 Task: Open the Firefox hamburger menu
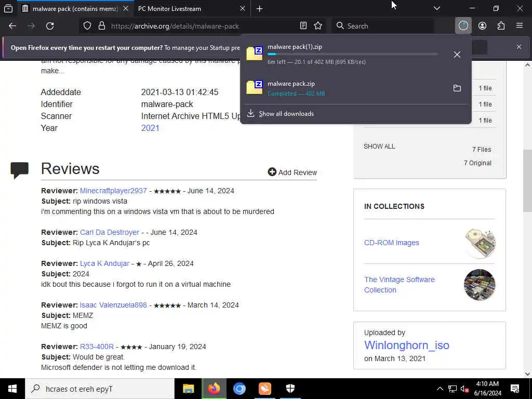(520, 26)
